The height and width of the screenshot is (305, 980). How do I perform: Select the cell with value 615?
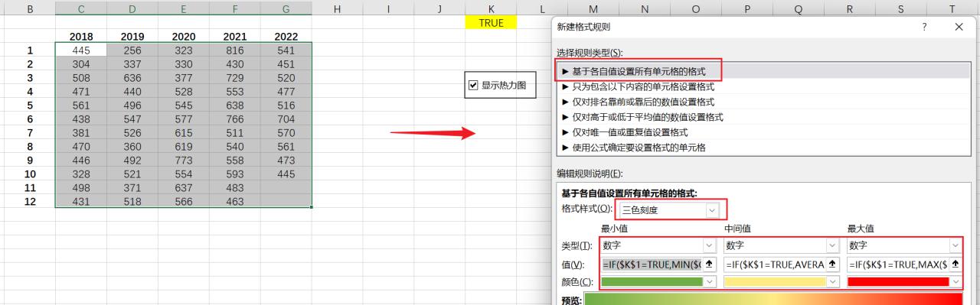pos(184,133)
